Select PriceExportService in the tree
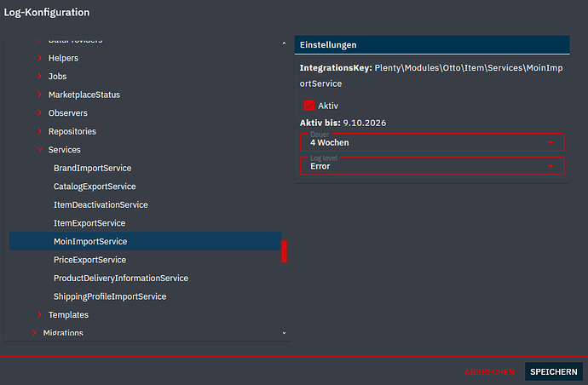This screenshot has width=588, height=385. [89, 260]
